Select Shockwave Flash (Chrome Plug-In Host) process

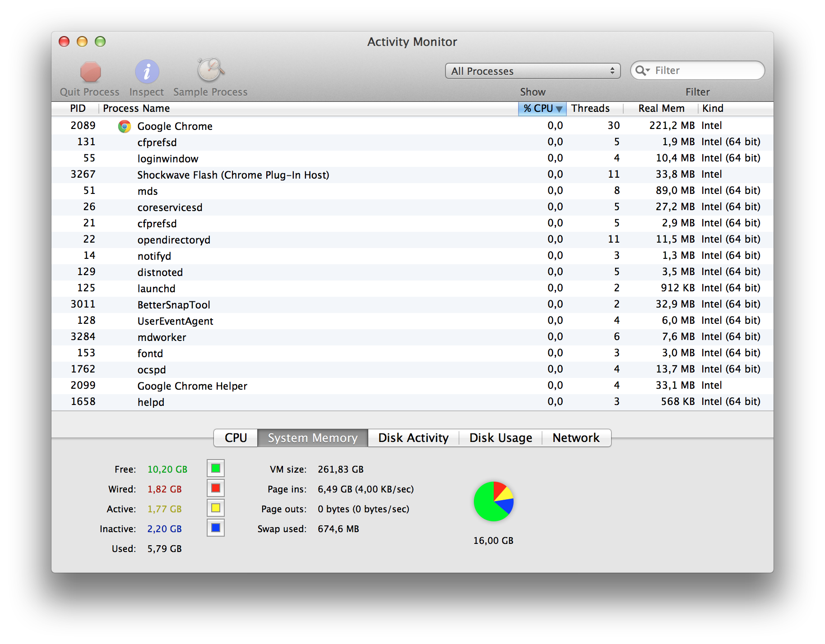[412, 175]
